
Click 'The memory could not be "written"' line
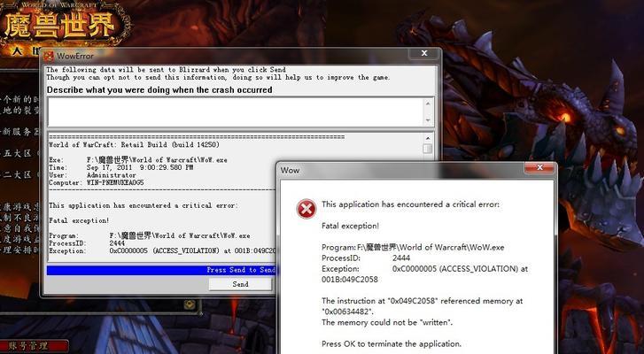[x=387, y=322]
